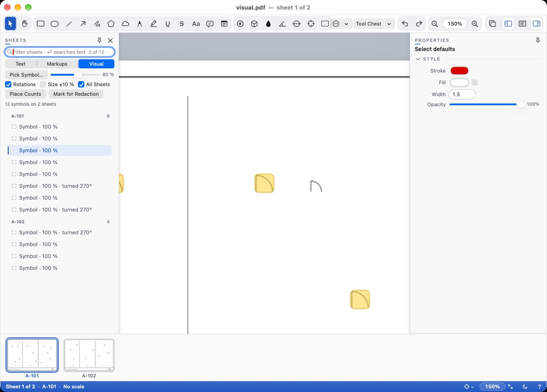Open the more tools ellipsis menu
Screen dimensions: 547x392
[341, 24]
